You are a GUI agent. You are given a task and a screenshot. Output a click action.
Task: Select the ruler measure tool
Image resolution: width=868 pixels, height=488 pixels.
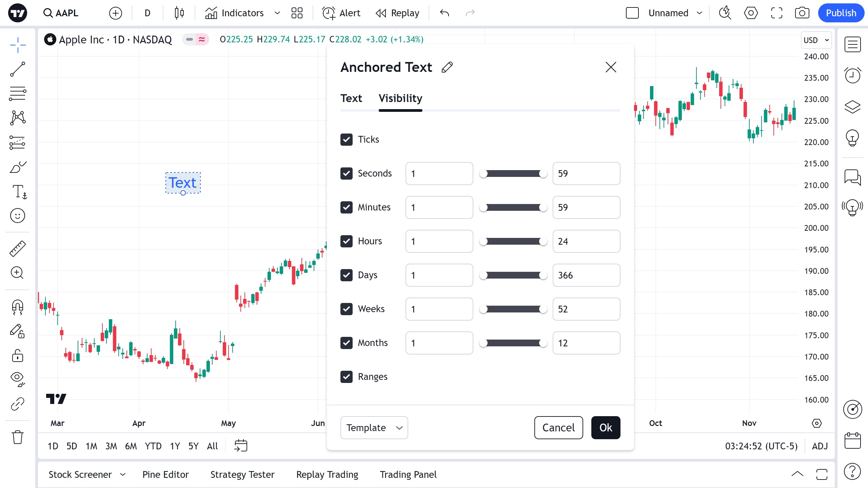[18, 248]
